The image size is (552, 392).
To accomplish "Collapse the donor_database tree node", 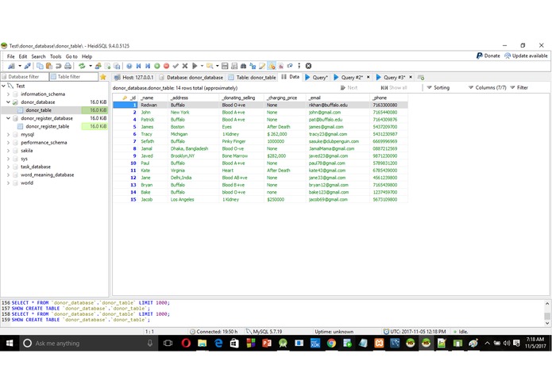I will (x=9, y=102).
